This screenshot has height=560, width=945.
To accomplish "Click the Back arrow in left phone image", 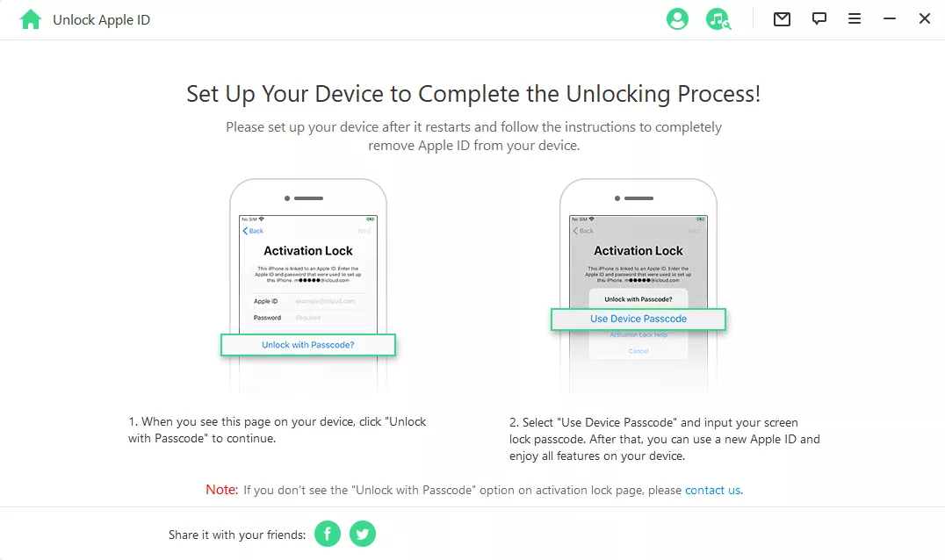I will point(253,231).
